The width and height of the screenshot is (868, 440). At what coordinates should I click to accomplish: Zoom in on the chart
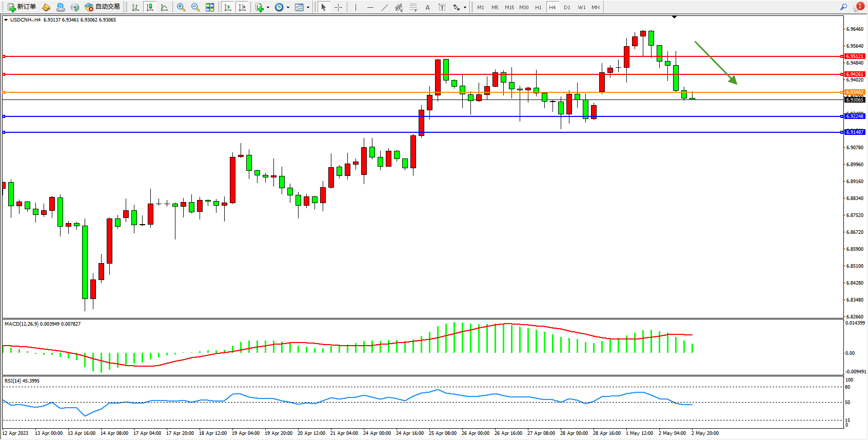pyautogui.click(x=181, y=7)
